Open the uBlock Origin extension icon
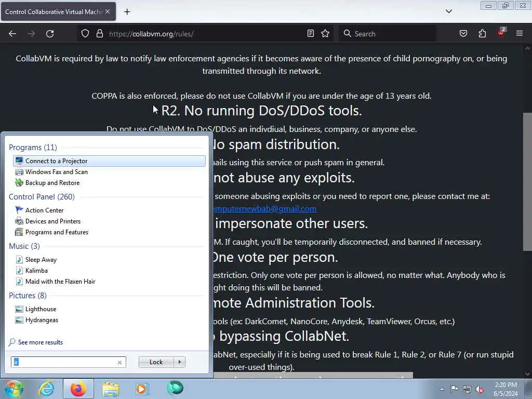The image size is (532, 399). pos(501,33)
